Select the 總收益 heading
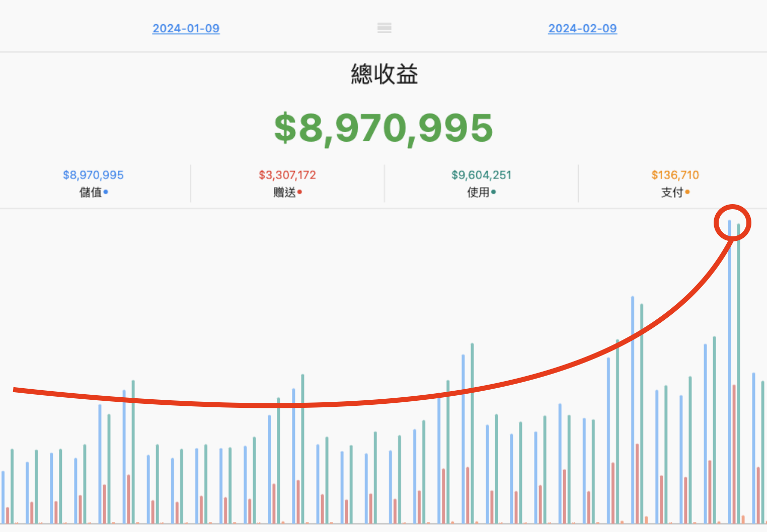Image resolution: width=767 pixels, height=532 pixels. coord(385,74)
